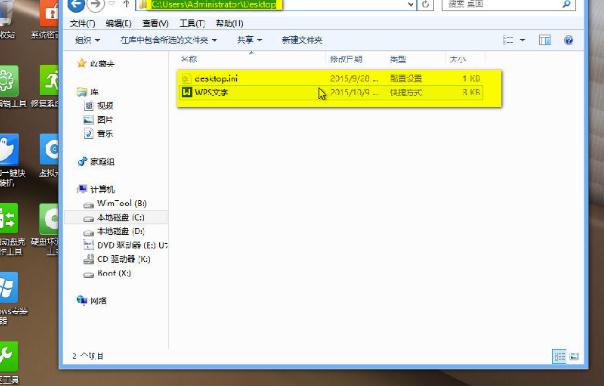Click the green wrench desktop icon
Screen dimensions: 604x386
pos(8,356)
